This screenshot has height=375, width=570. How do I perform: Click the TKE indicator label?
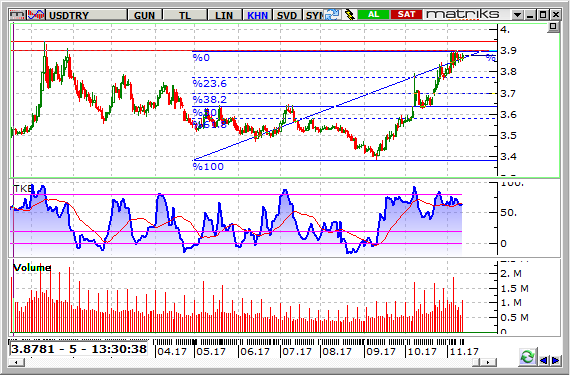pos(23,189)
